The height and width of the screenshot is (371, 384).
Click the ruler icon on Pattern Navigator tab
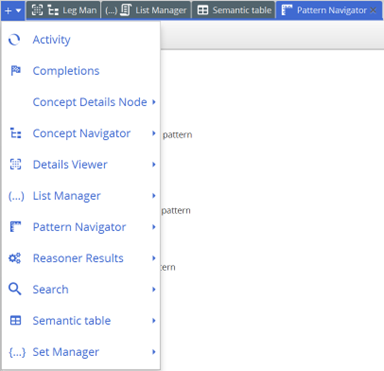click(287, 10)
